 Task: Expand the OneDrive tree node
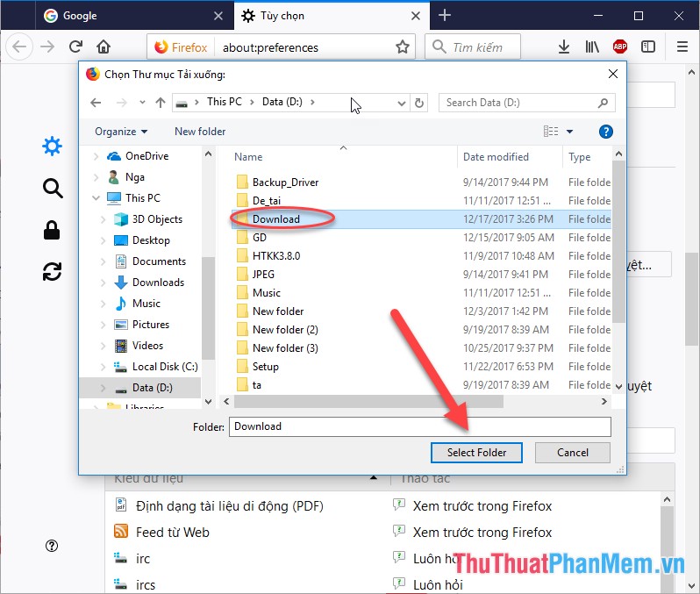(96, 156)
